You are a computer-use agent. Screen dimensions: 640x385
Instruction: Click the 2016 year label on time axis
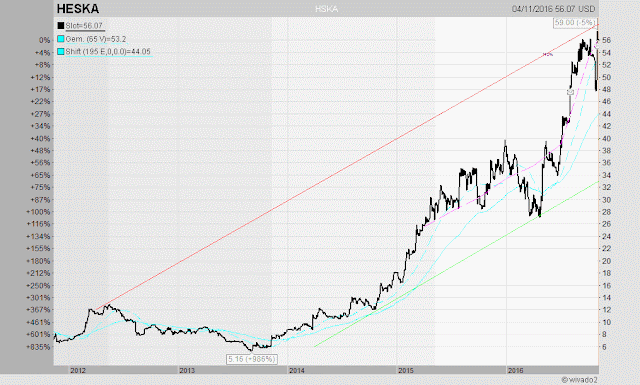515,371
